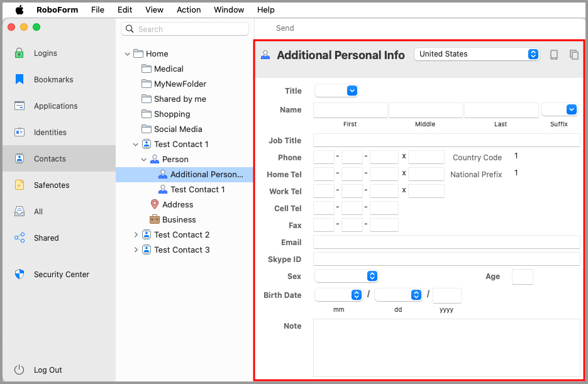Viewport: 588px width, 384px height.
Task: Open the United States country dropdown
Action: [477, 54]
